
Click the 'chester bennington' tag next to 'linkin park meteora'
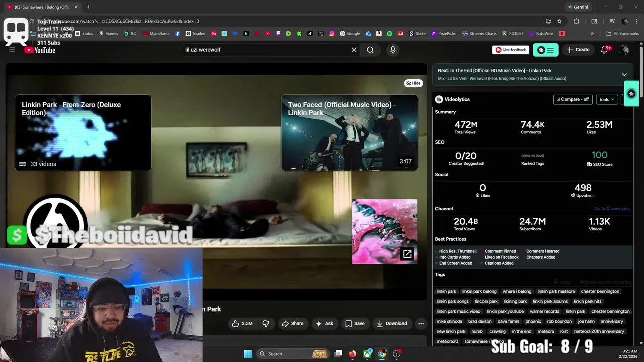click(x=600, y=291)
